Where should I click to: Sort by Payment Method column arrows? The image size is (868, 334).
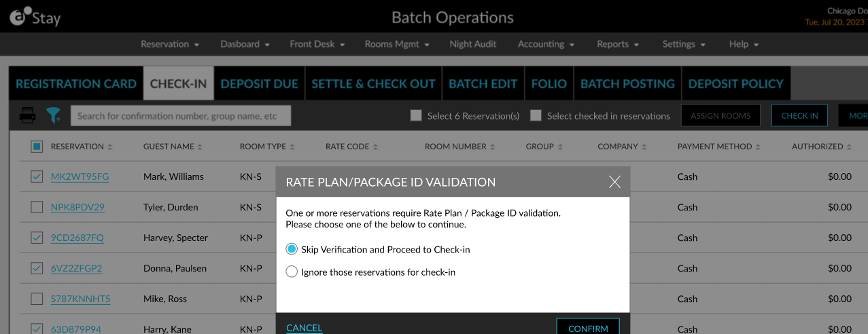[758, 147]
